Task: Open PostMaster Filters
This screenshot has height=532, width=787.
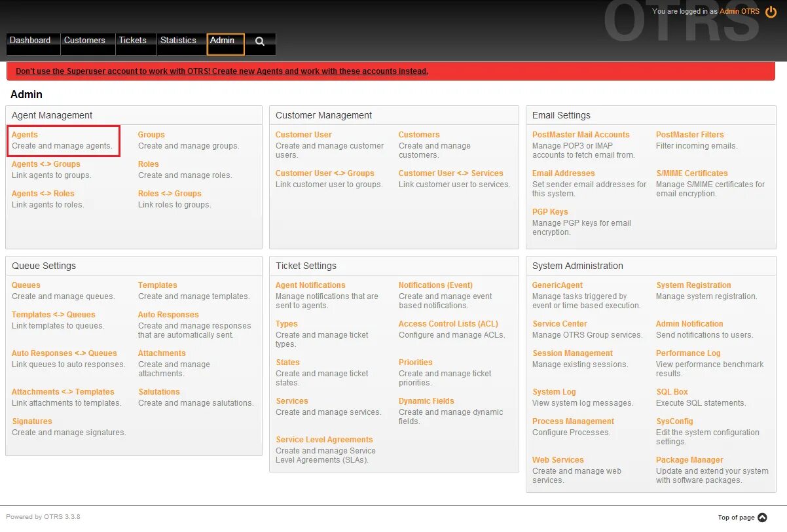Action: click(x=690, y=135)
